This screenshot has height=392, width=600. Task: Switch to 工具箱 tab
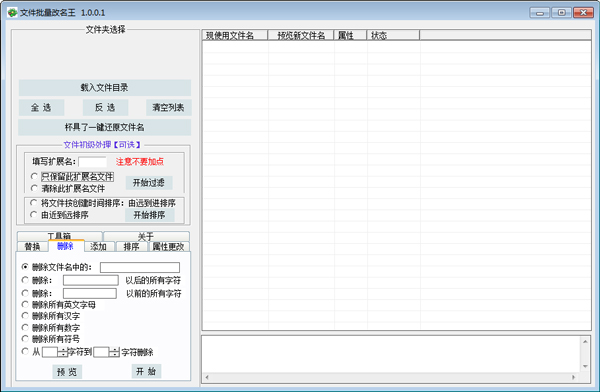pos(59,236)
